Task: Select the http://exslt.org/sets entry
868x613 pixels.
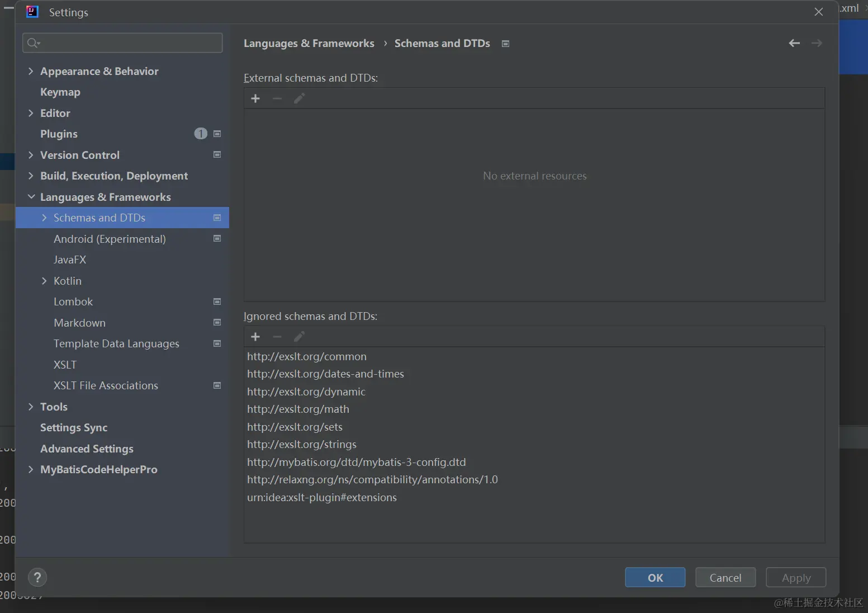Action: pos(534,427)
